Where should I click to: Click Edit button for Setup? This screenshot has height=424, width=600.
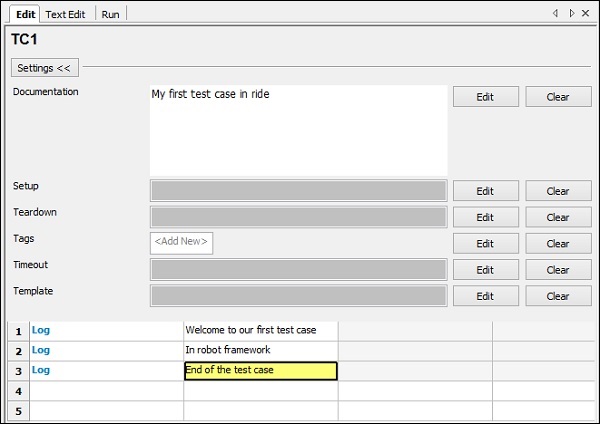(x=485, y=191)
